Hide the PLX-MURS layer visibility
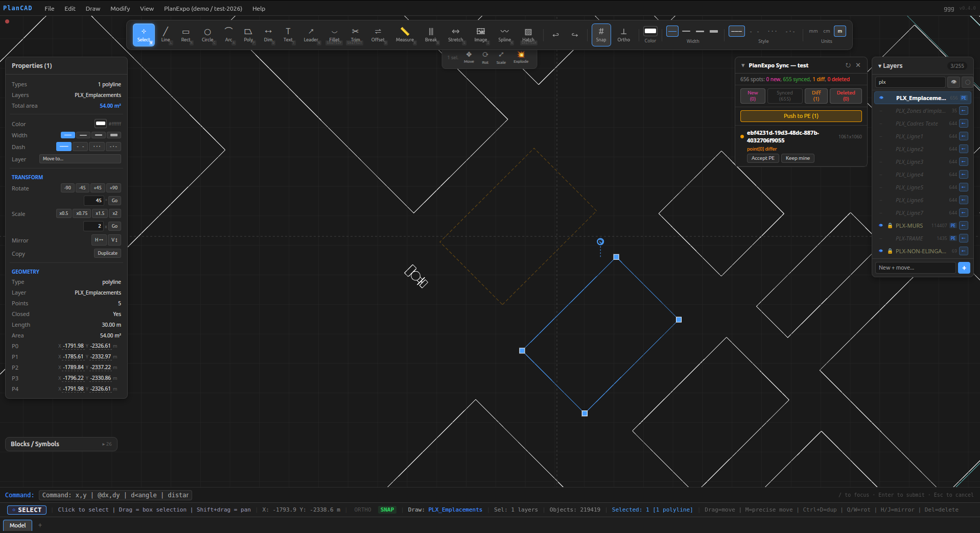This screenshot has width=980, height=533. click(x=881, y=226)
